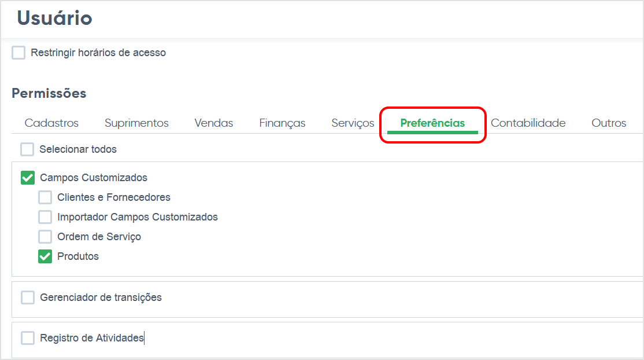This screenshot has height=360, width=644.
Task: Go to the Vendas tab
Action: pos(213,123)
